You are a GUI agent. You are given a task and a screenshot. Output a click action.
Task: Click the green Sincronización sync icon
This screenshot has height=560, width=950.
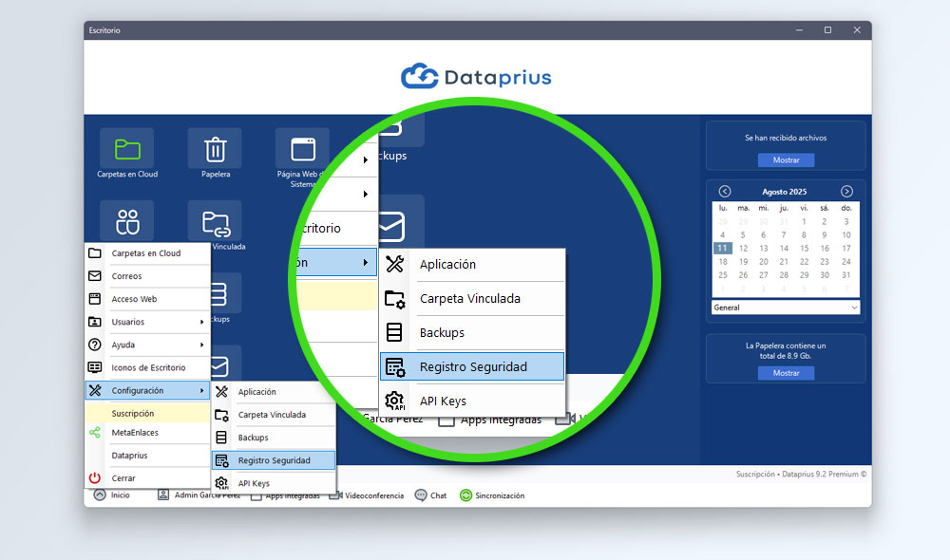pos(465,495)
